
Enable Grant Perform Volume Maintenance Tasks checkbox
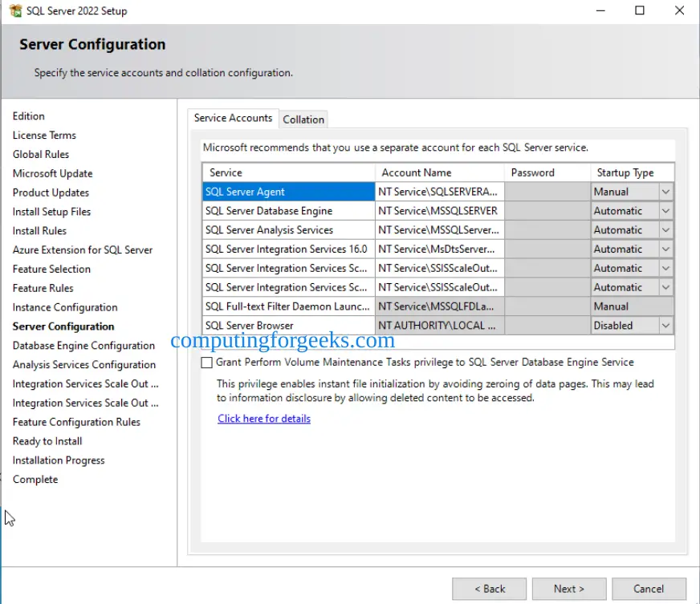pos(206,363)
